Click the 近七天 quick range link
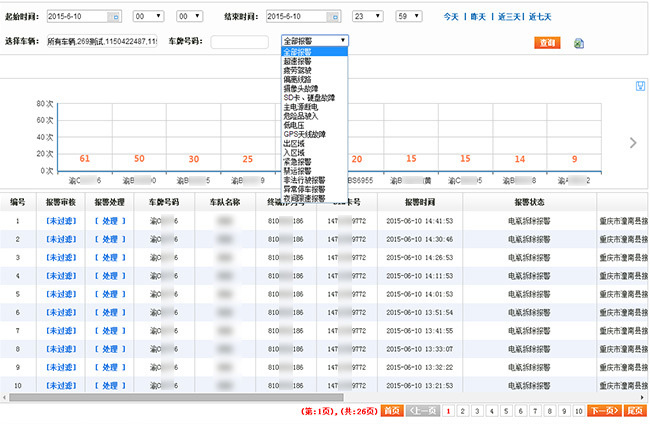Image resolution: width=650 pixels, height=424 pixels. click(540, 17)
